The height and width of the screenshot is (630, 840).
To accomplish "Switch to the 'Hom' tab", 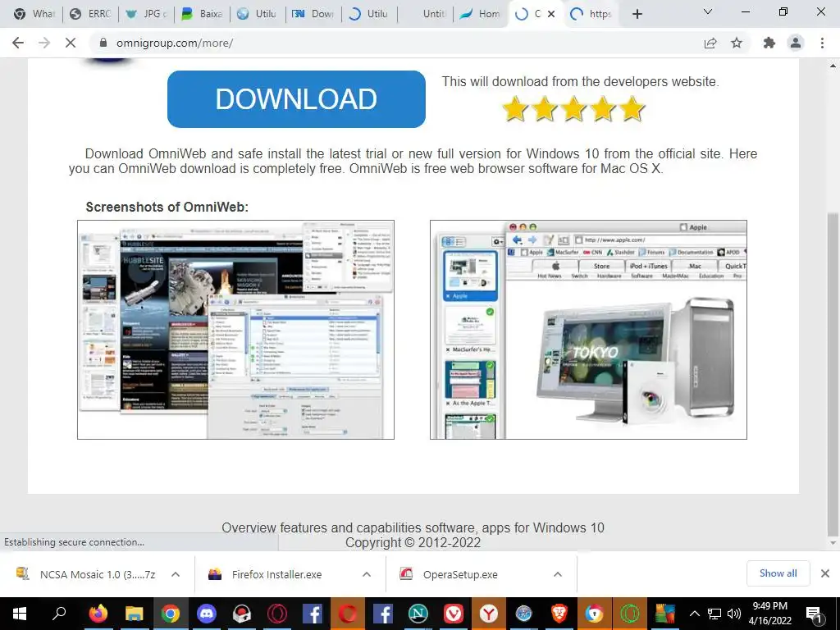I will (481, 14).
